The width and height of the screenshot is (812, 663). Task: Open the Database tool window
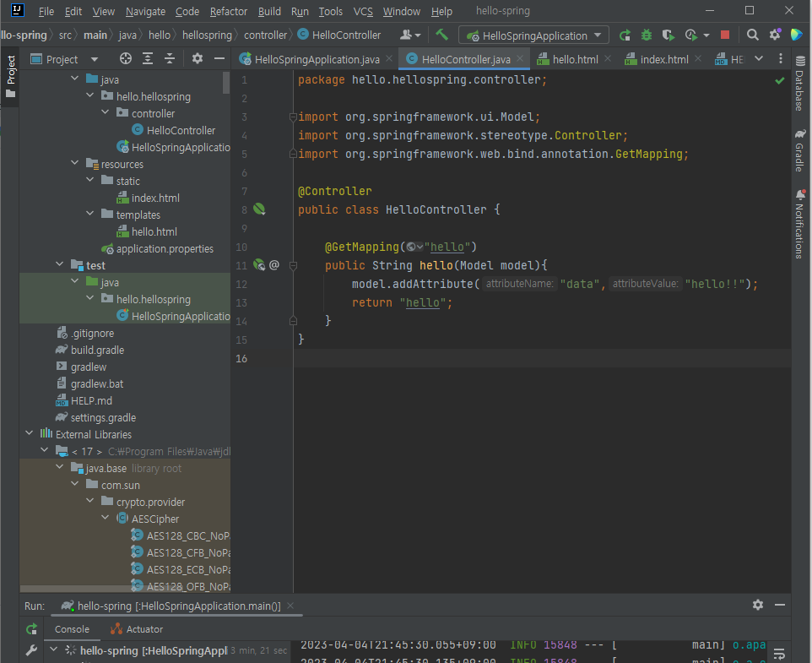click(x=798, y=90)
